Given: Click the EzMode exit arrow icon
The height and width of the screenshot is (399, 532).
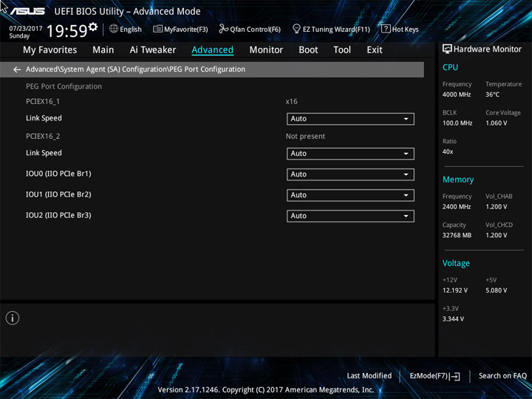Looking at the screenshot, I should click(455, 376).
